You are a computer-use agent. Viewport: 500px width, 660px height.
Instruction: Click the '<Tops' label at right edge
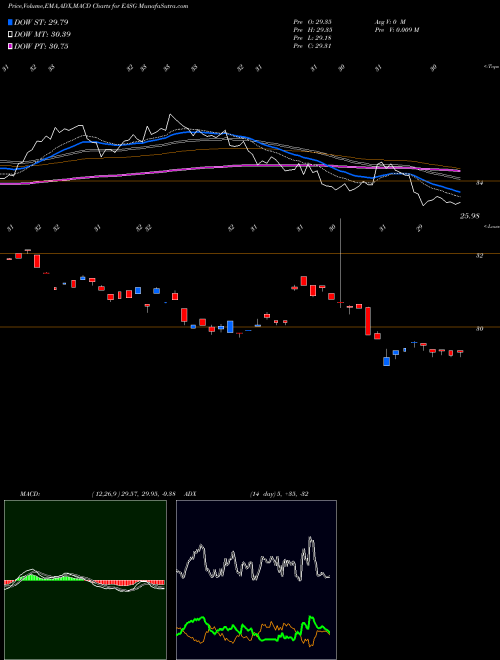click(491, 67)
